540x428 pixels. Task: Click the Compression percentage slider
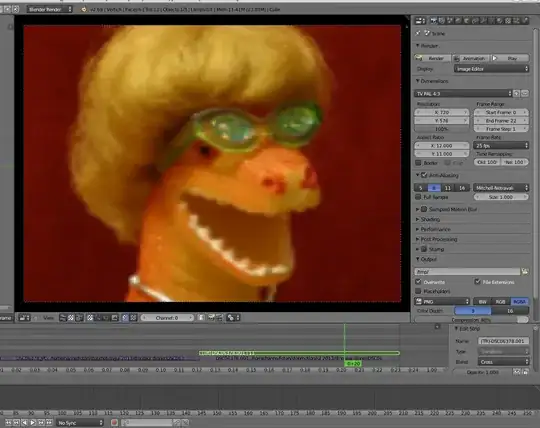(x=471, y=320)
